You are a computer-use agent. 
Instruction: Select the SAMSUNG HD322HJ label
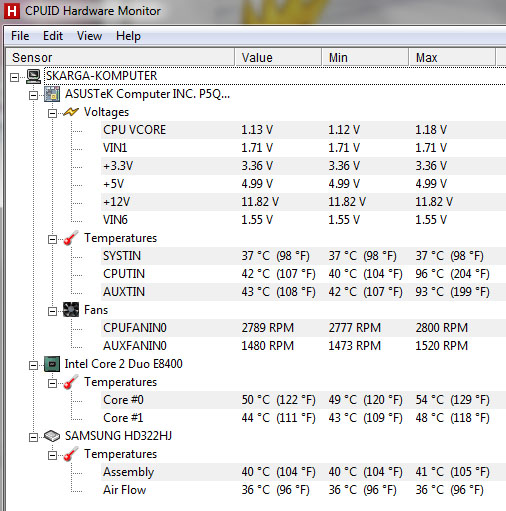tap(118, 436)
